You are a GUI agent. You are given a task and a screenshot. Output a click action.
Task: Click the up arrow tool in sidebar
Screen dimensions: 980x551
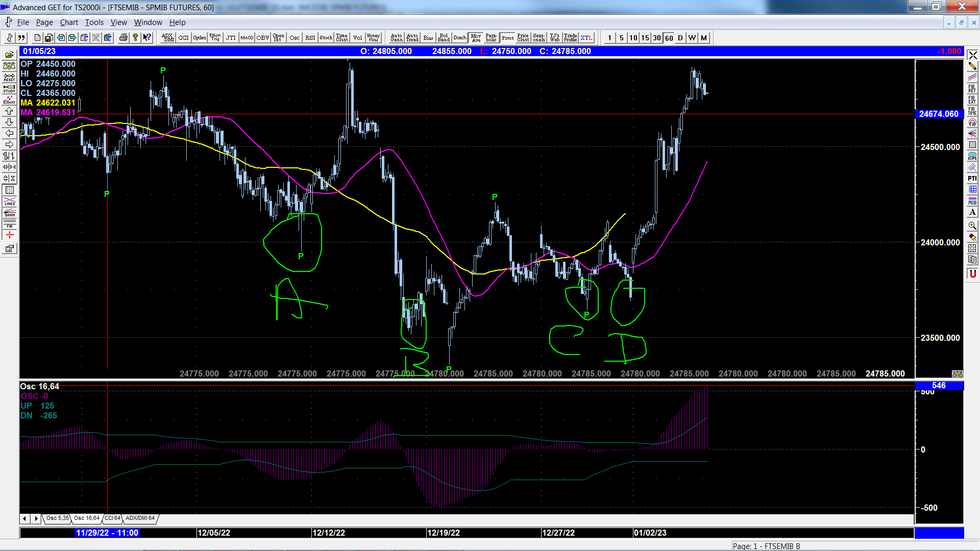pos(9,111)
